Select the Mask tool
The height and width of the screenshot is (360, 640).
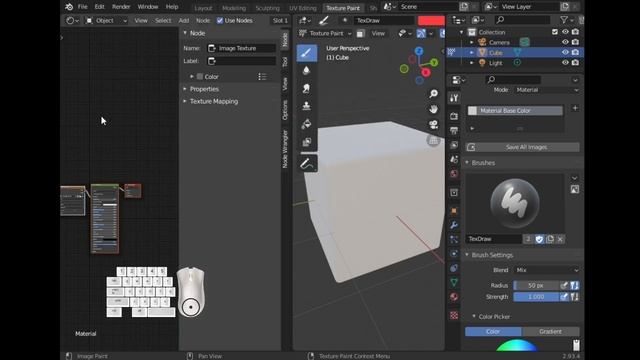[x=307, y=142]
